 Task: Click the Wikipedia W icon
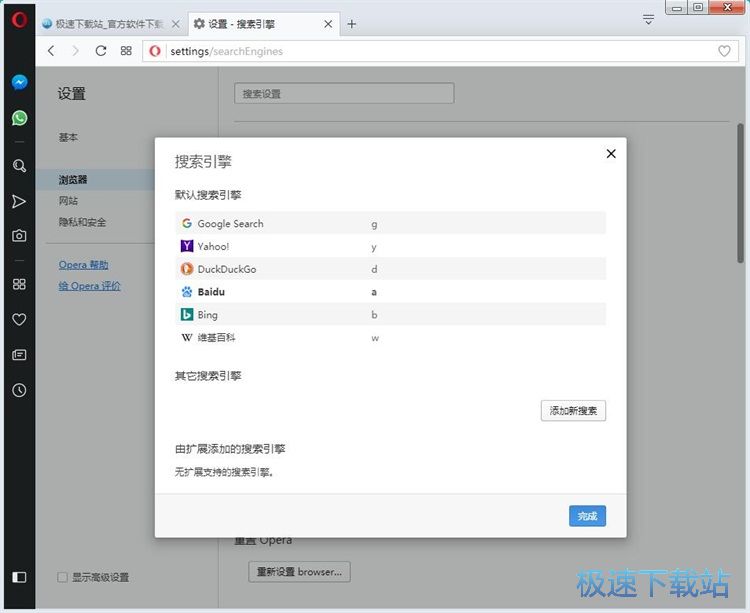point(187,337)
